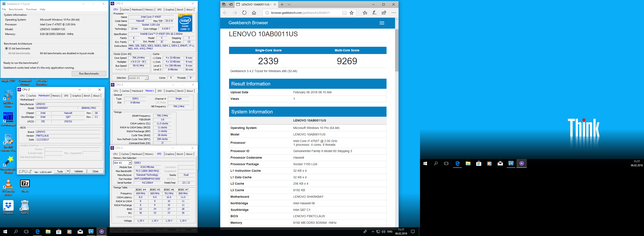Refresh the Geekbench result page
Image resolution: width=644 pixels, height=236 pixels.
tap(244, 13)
